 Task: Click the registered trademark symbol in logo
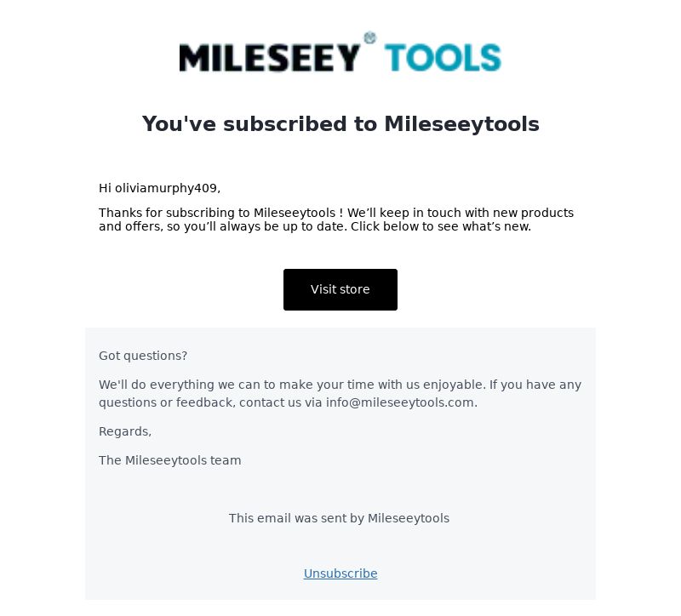click(x=369, y=37)
